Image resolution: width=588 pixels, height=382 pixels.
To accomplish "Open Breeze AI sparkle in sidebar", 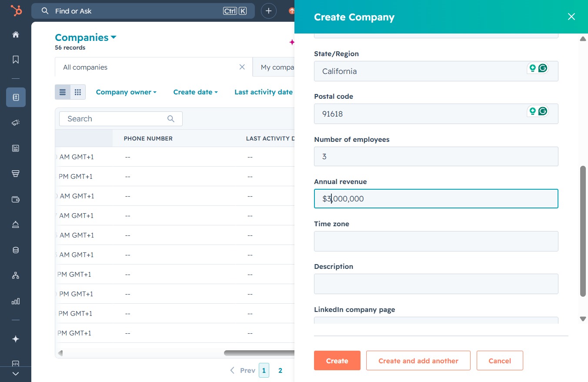I will [16, 339].
